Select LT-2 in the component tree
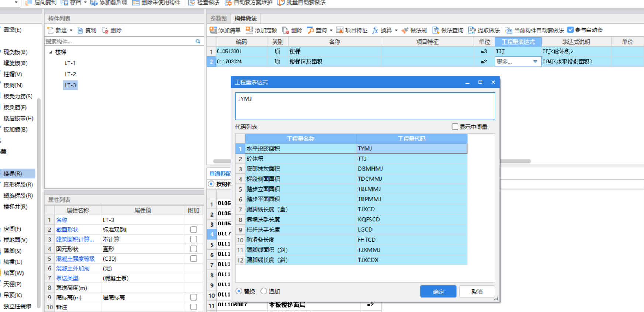Viewport: 644px width, 312px height. click(70, 74)
